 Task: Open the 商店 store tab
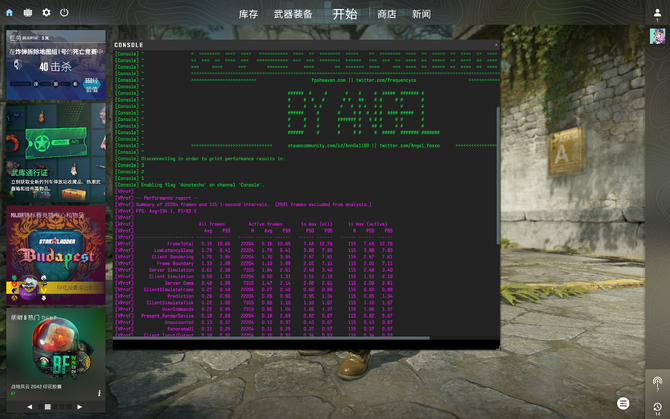tap(386, 14)
